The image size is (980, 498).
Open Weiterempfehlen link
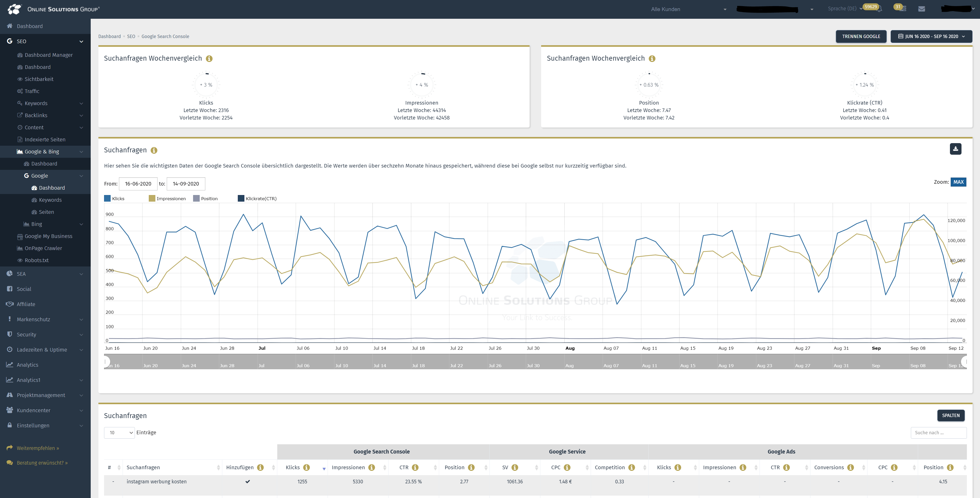coord(38,448)
